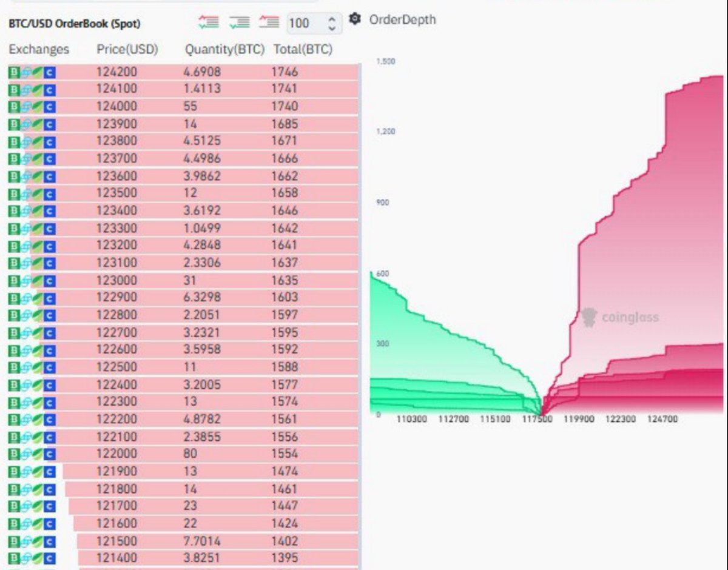Screen dimensions: 728x570
Task: Select the combined bids and asks view icon
Action: (x=208, y=22)
